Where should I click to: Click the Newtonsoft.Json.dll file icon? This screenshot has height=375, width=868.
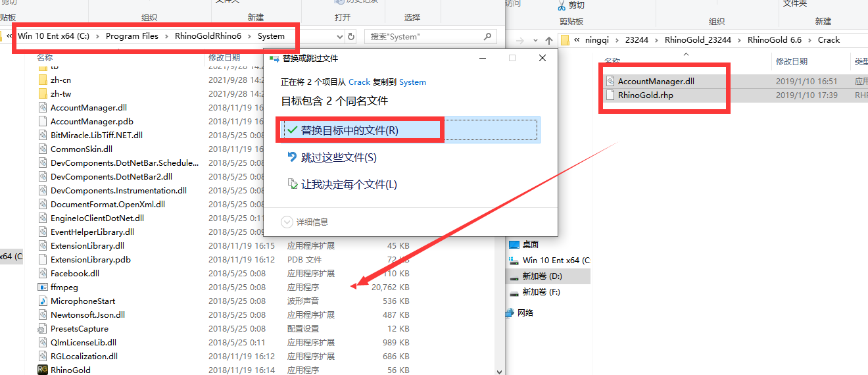43,315
